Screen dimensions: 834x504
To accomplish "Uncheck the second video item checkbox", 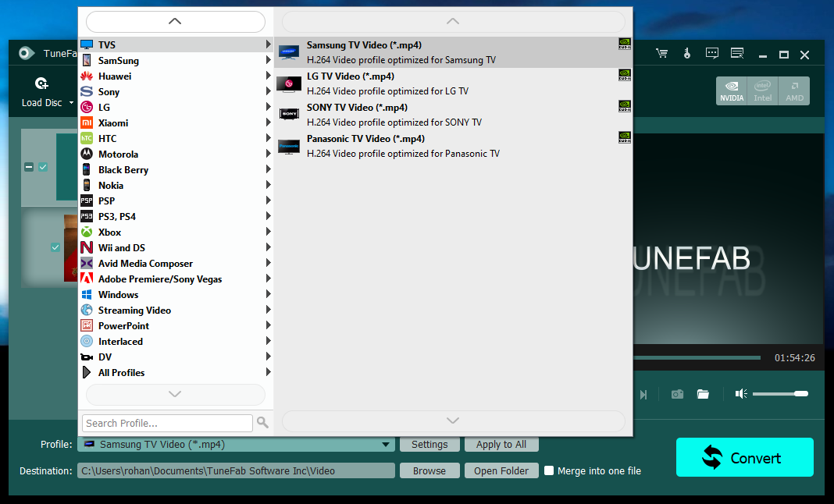I will (55, 247).
